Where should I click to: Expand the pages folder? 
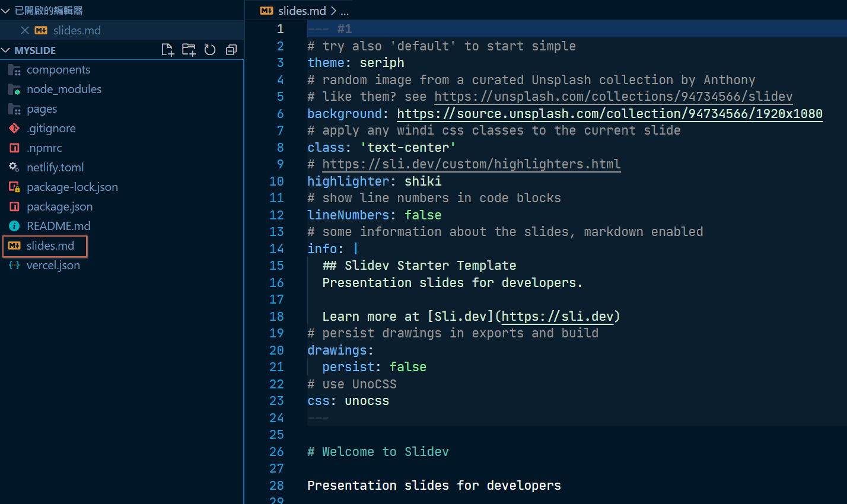point(42,109)
